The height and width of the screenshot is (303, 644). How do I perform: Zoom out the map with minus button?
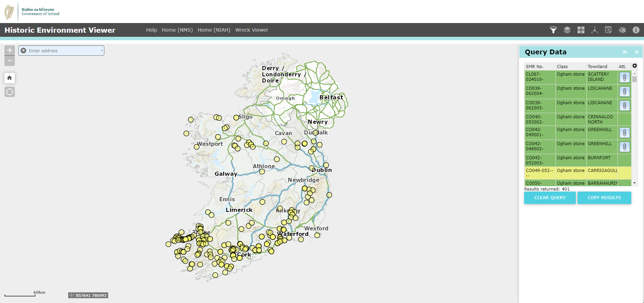click(10, 61)
